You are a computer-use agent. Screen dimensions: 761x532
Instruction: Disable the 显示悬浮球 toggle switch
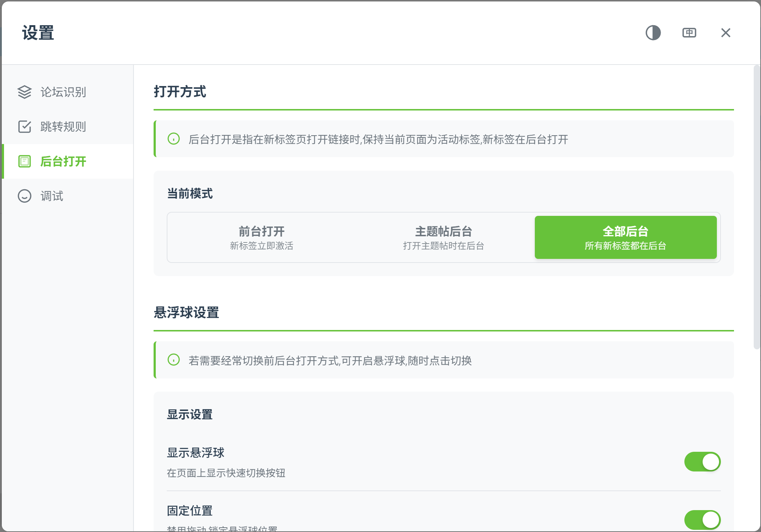click(702, 462)
